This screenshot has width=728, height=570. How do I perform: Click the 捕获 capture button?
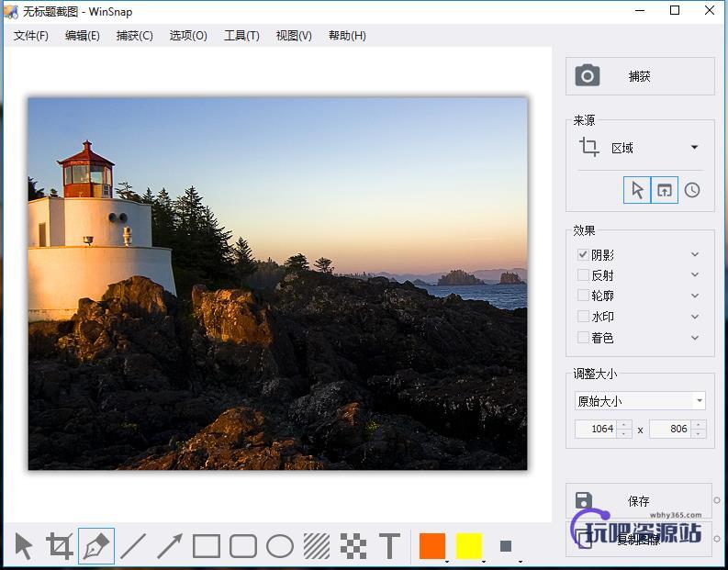pos(640,76)
